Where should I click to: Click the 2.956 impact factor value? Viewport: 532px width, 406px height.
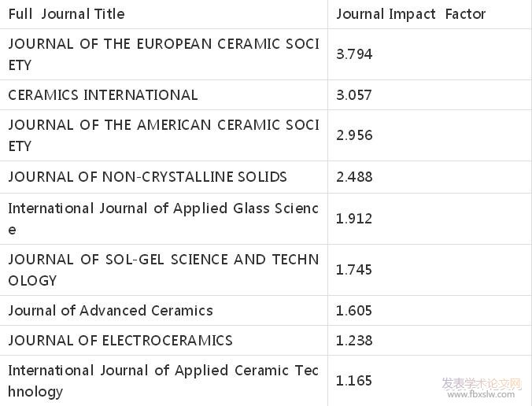coord(354,135)
